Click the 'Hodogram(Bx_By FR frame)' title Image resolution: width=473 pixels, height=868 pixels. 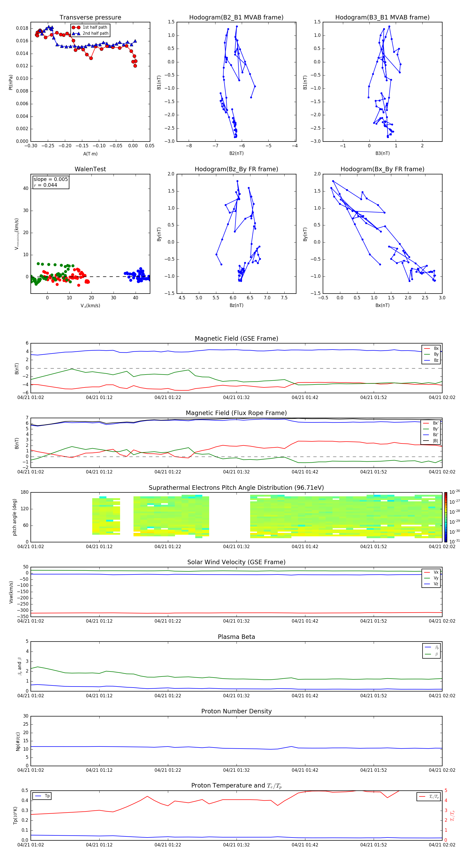coord(382,169)
